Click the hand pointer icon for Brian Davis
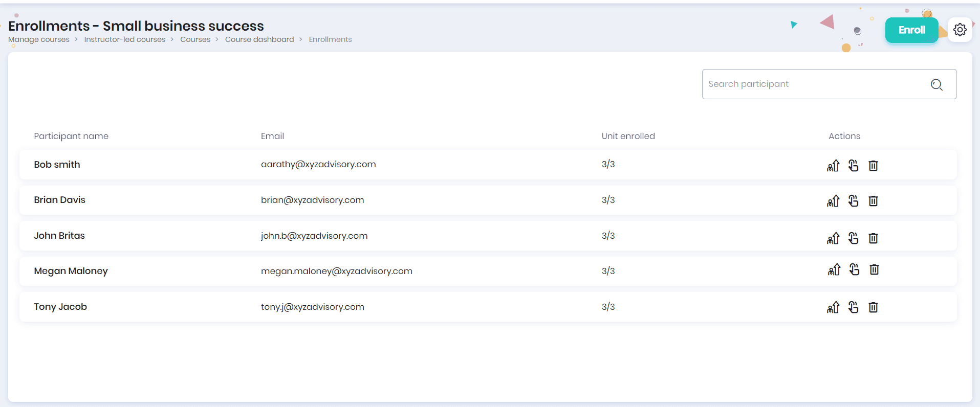 [853, 201]
